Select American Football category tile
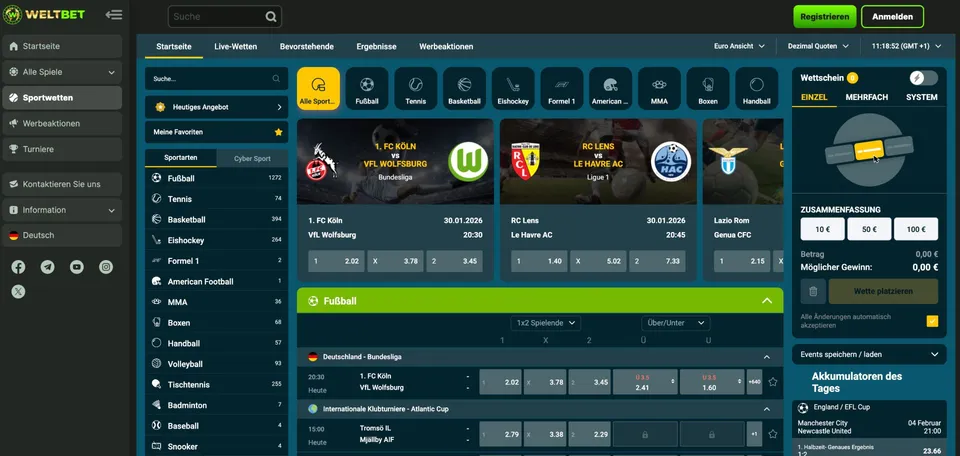Viewport: 960px width, 456px height. click(x=610, y=89)
